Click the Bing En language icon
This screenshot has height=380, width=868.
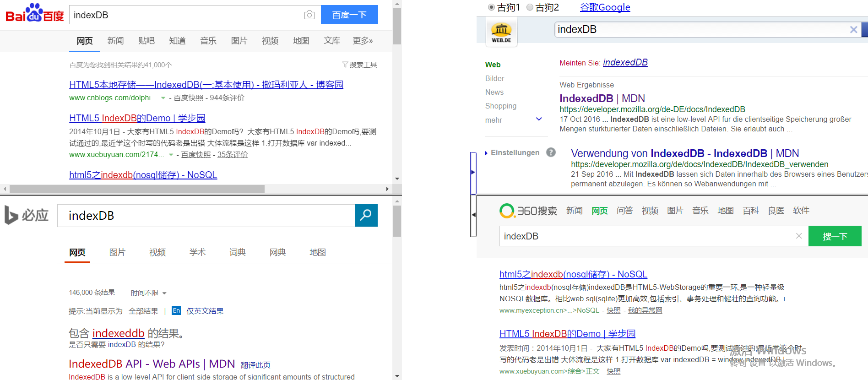176,310
